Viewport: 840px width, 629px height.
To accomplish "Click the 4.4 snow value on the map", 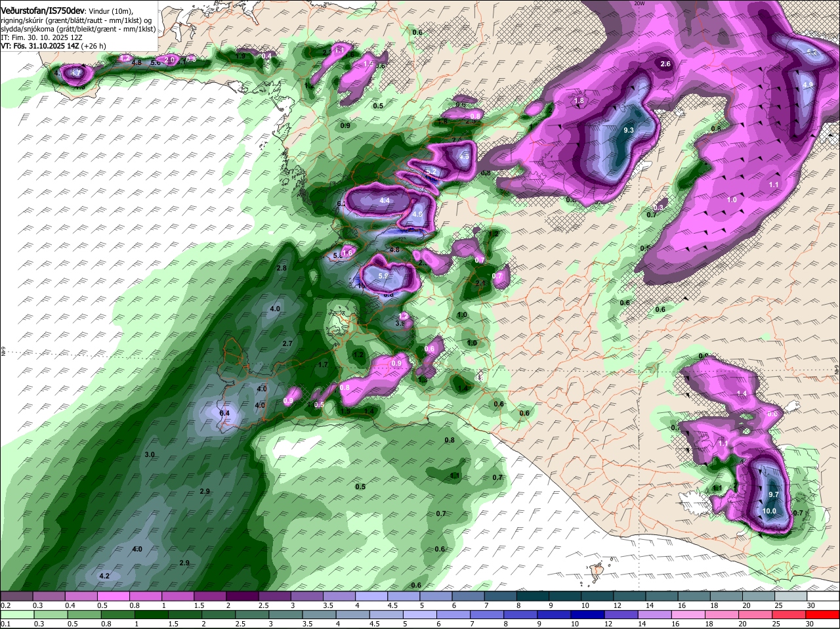I will (x=385, y=201).
